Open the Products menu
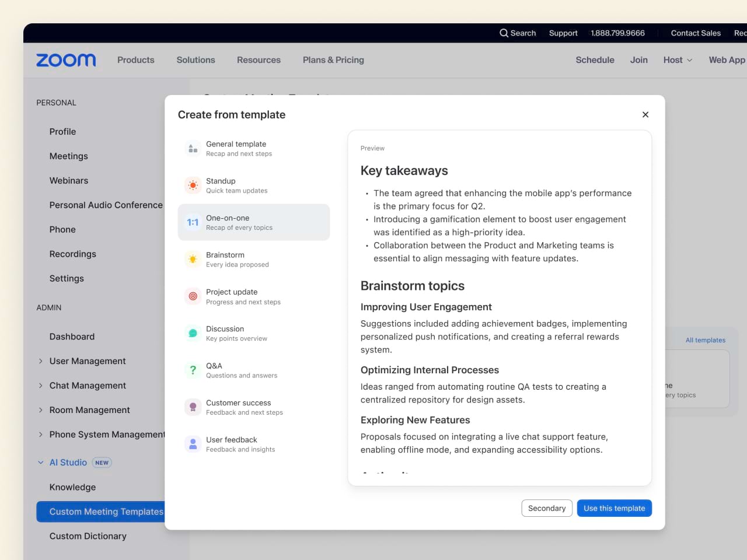This screenshot has height=560, width=747. (x=136, y=60)
